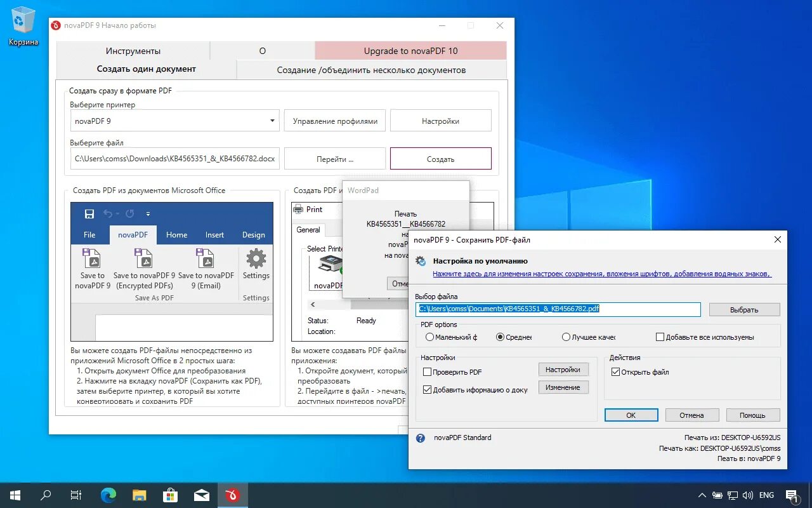
Task: Select the Создать один документ tab
Action: tap(147, 69)
